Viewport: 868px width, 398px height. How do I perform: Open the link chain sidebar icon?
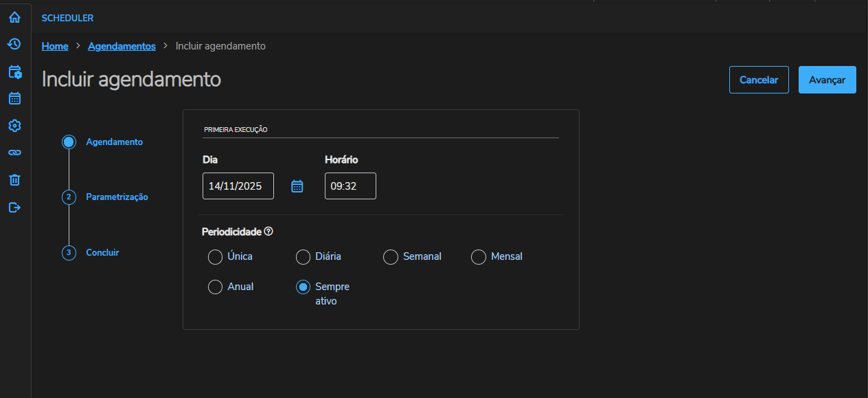point(14,153)
